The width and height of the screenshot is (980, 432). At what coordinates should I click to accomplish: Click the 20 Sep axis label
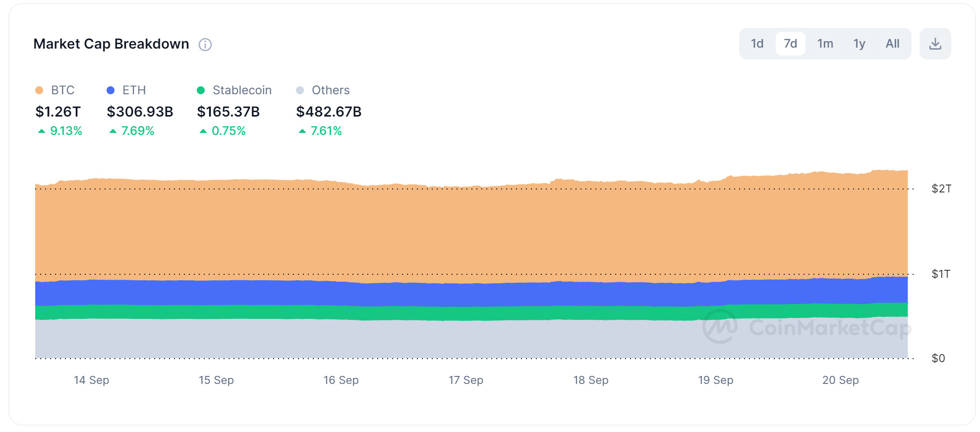point(841,380)
